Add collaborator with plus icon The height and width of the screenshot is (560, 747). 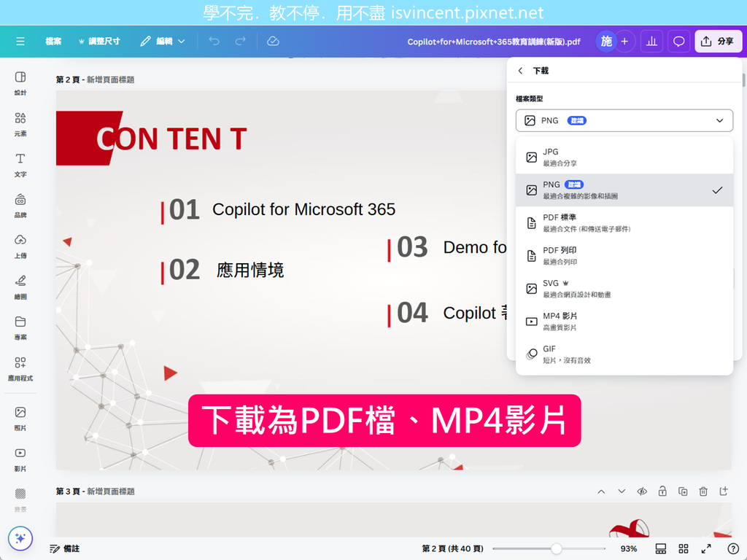(624, 42)
